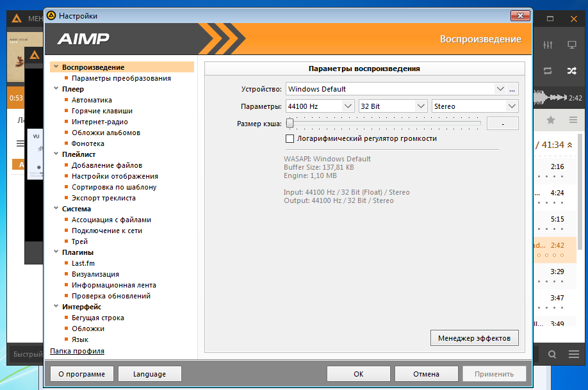Select Подключение к сети item
This screenshot has width=588, height=390.
pos(107,231)
